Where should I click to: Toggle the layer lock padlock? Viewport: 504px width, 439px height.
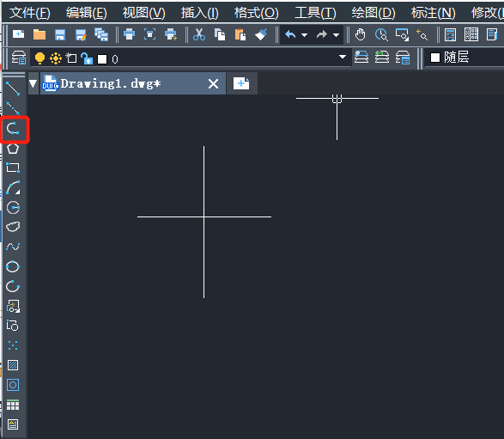coord(87,58)
